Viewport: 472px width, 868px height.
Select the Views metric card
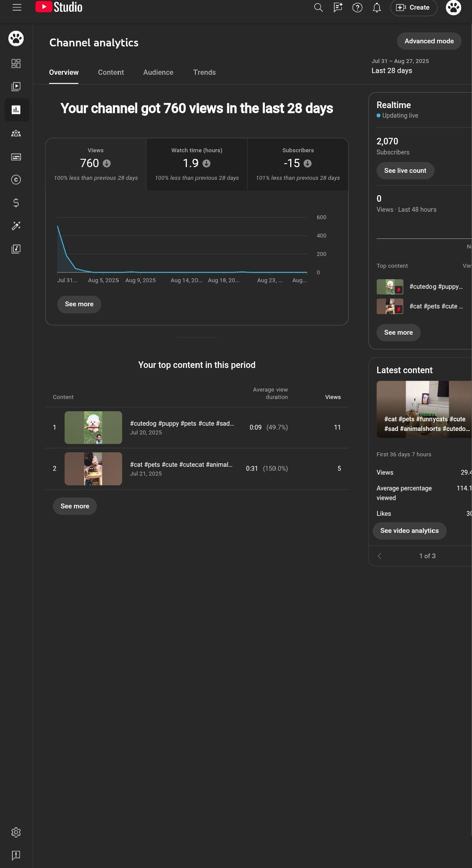[96, 164]
